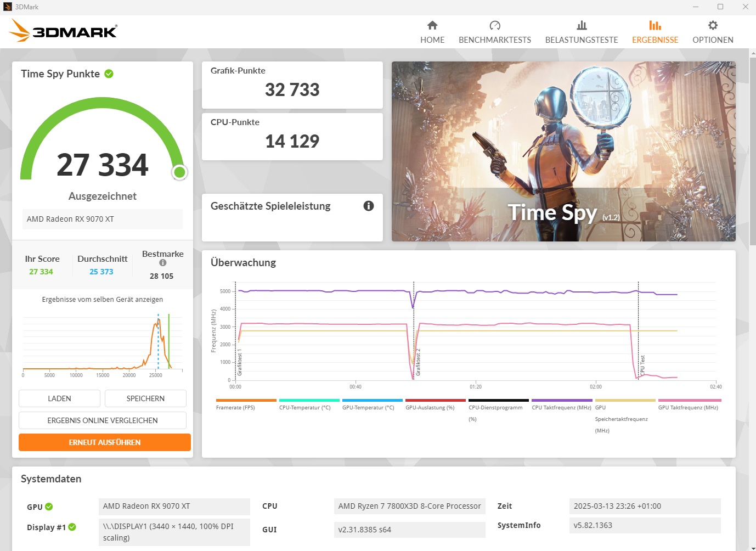Toggle CPU Taktfrequenz purple legend swatch
This screenshot has width=756, height=551.
[x=562, y=401]
